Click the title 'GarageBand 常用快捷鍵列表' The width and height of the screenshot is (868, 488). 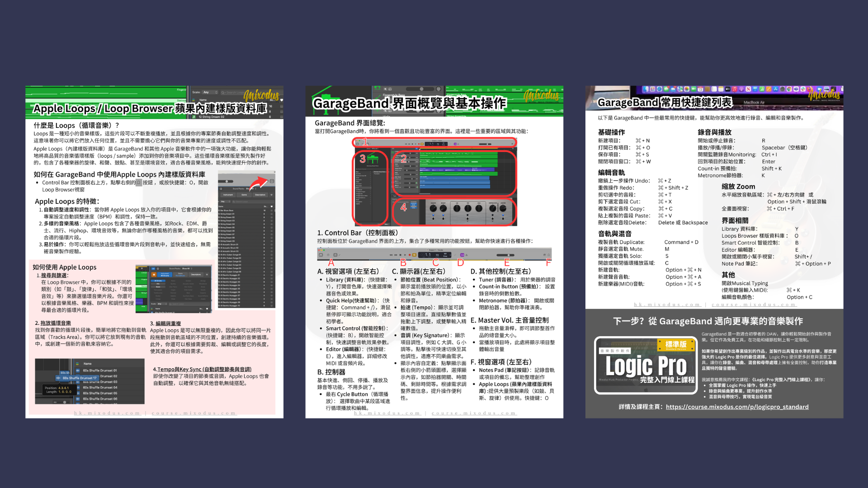(665, 103)
